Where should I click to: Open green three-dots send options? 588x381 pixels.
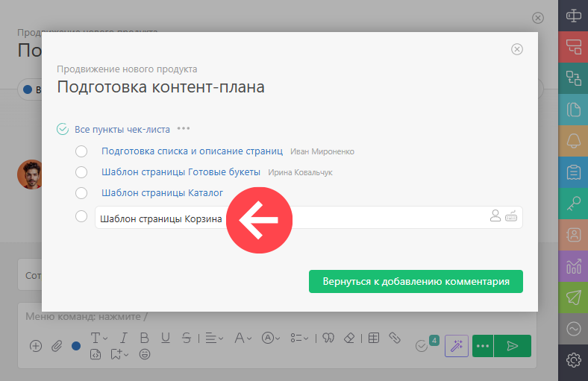click(x=483, y=346)
